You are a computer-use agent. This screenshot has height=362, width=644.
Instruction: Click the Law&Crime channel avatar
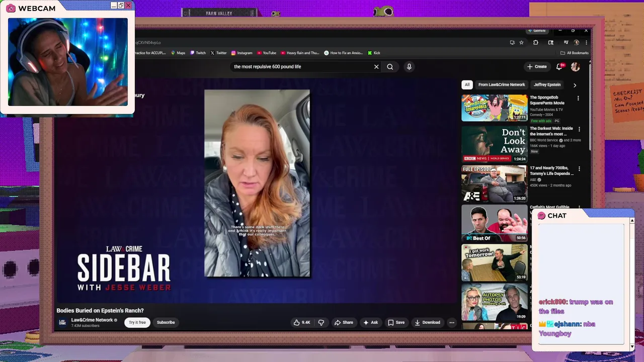[x=62, y=322]
